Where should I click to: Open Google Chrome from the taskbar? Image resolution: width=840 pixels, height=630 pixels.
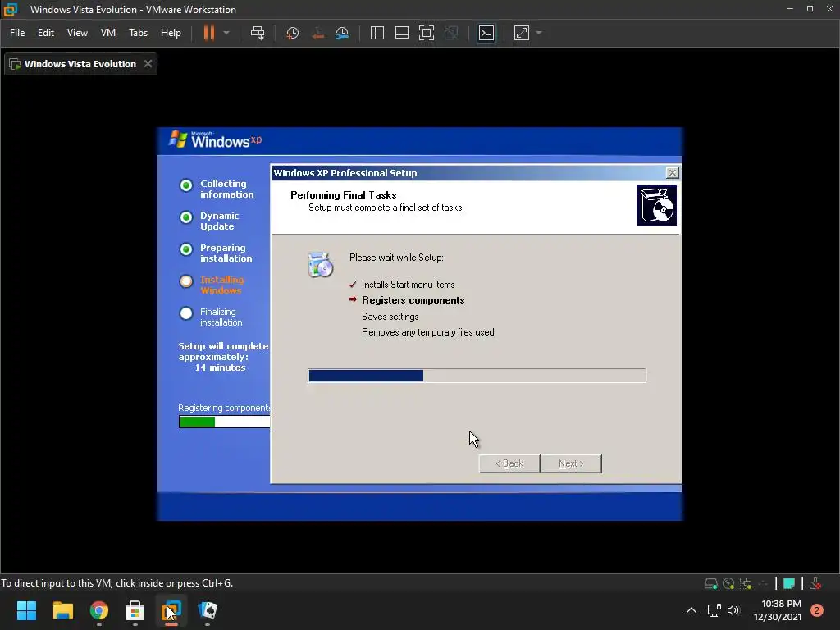[99, 610]
